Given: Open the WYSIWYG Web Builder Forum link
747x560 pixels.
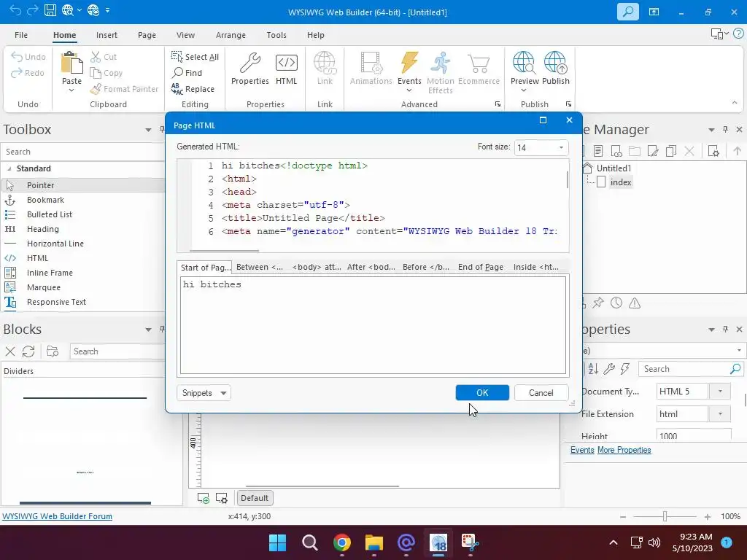Looking at the screenshot, I should coord(57,516).
